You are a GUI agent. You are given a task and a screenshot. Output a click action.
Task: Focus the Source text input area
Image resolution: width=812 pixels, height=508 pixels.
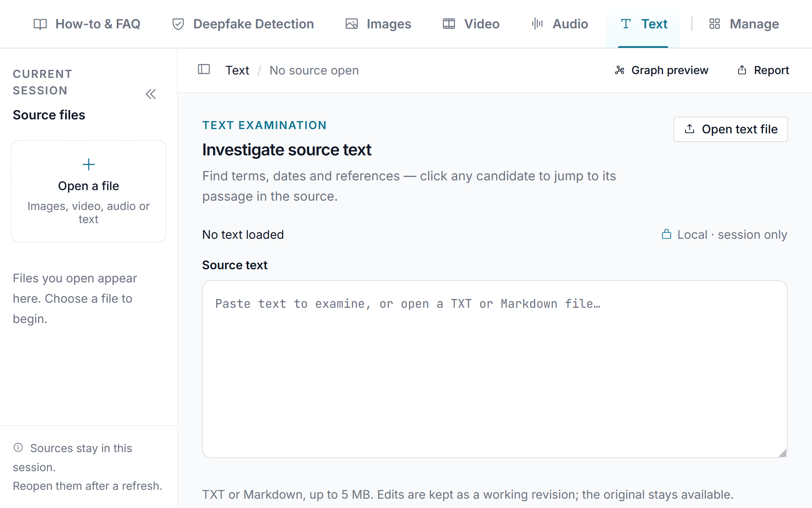(x=494, y=369)
